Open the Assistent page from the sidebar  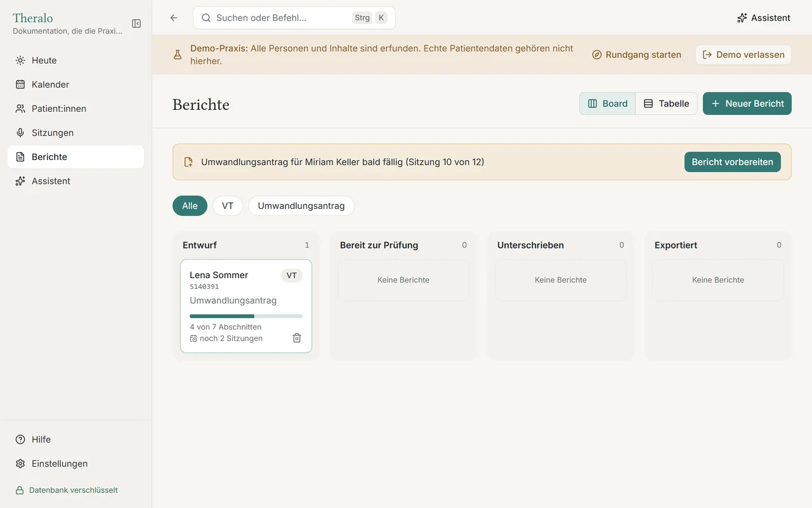pyautogui.click(x=75, y=181)
